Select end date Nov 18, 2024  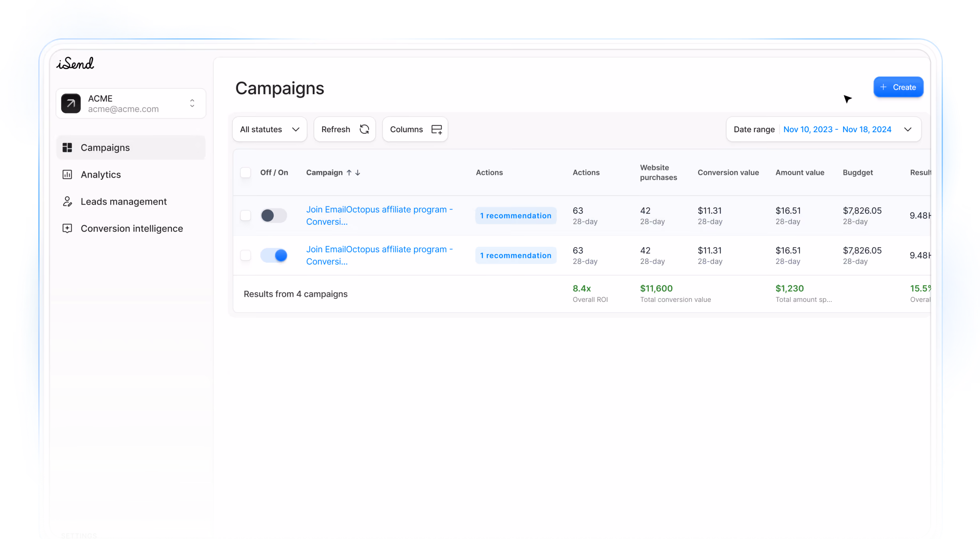(x=867, y=129)
